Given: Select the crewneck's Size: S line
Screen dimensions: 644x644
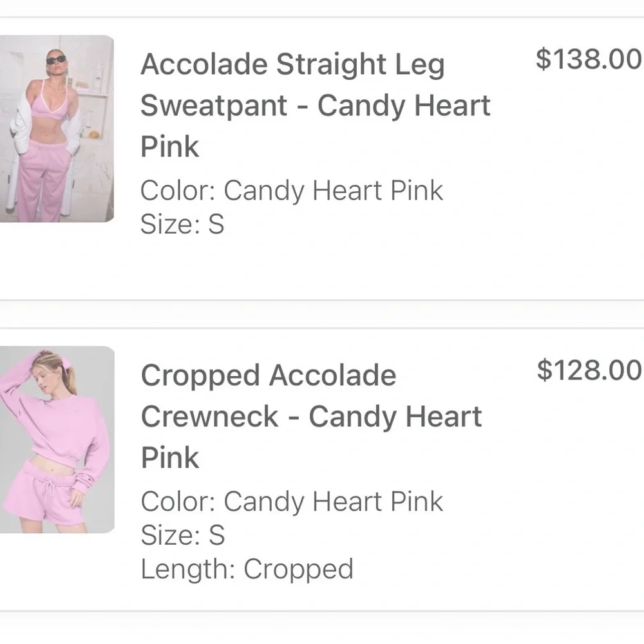Looking at the screenshot, I should (183, 536).
